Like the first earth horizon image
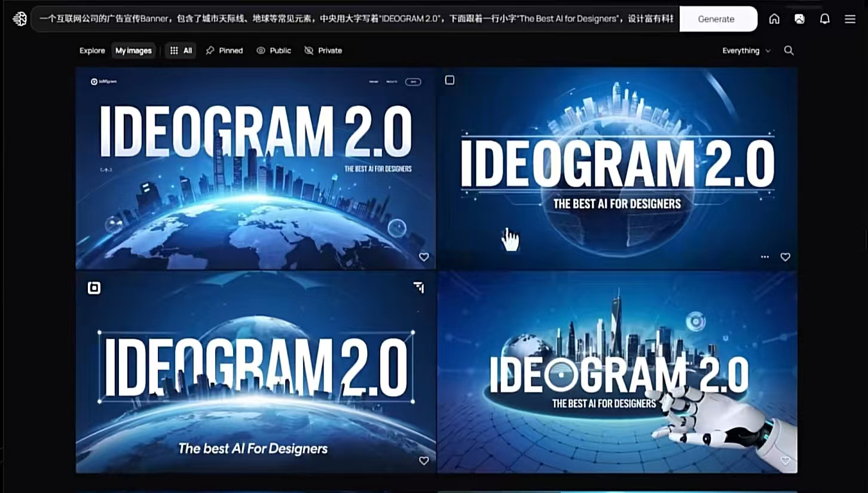 pos(424,257)
